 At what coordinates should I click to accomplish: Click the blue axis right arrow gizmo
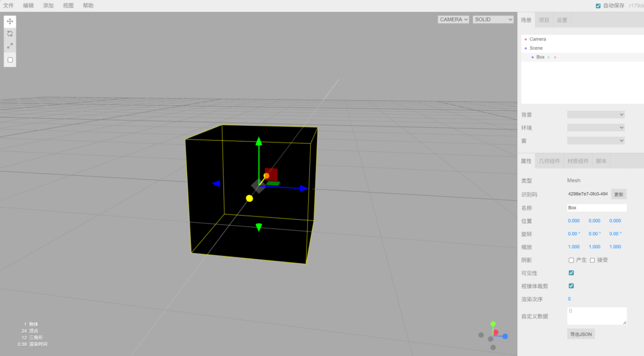[x=304, y=188]
